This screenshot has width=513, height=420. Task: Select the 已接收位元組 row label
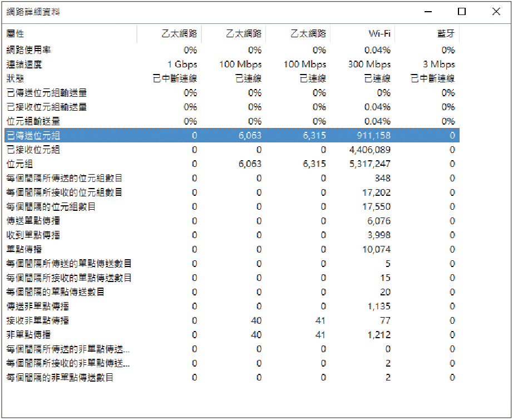(33, 150)
